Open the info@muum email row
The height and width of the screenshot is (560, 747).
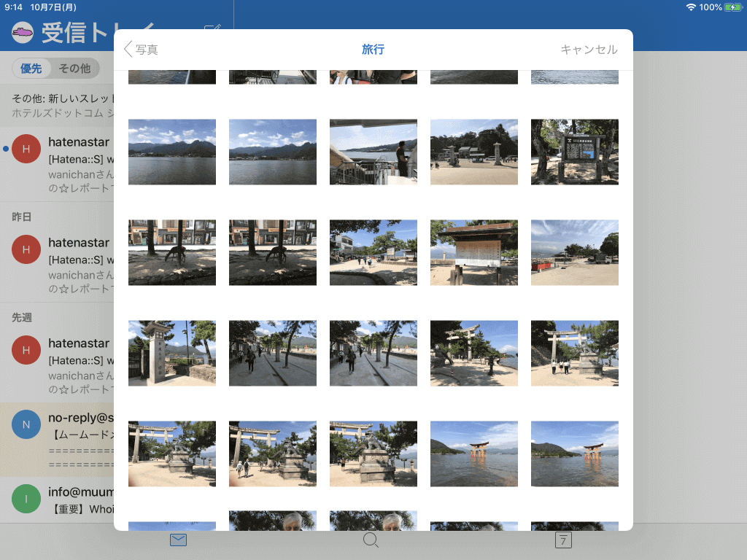point(57,499)
